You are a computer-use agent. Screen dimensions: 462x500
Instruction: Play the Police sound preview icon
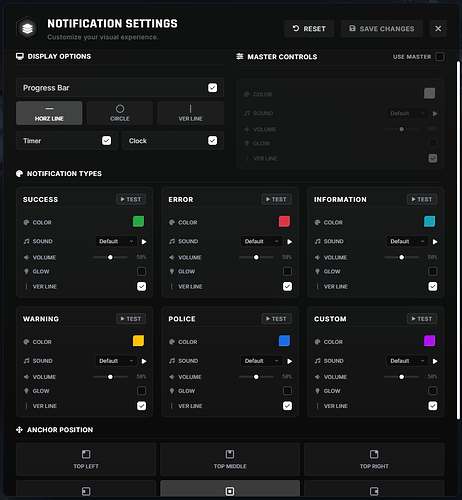pyautogui.click(x=290, y=361)
